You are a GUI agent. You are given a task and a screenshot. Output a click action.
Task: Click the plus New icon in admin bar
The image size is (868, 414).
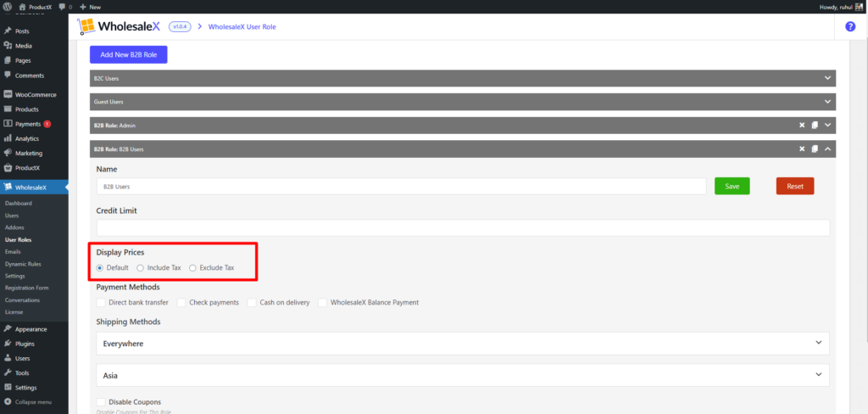coord(82,7)
